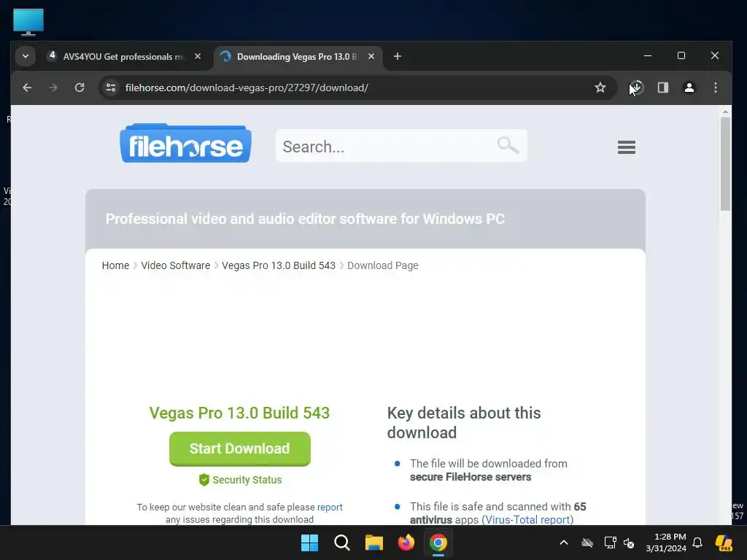
Task: Click the desktop monitor icon
Action: (x=28, y=23)
